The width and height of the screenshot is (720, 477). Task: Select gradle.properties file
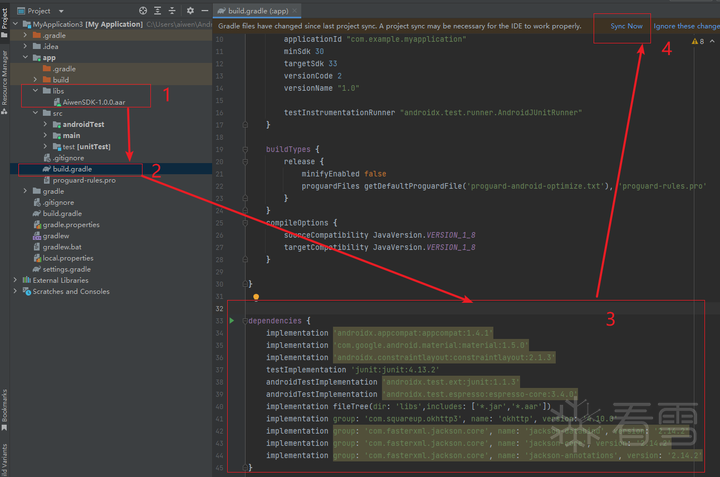67,224
